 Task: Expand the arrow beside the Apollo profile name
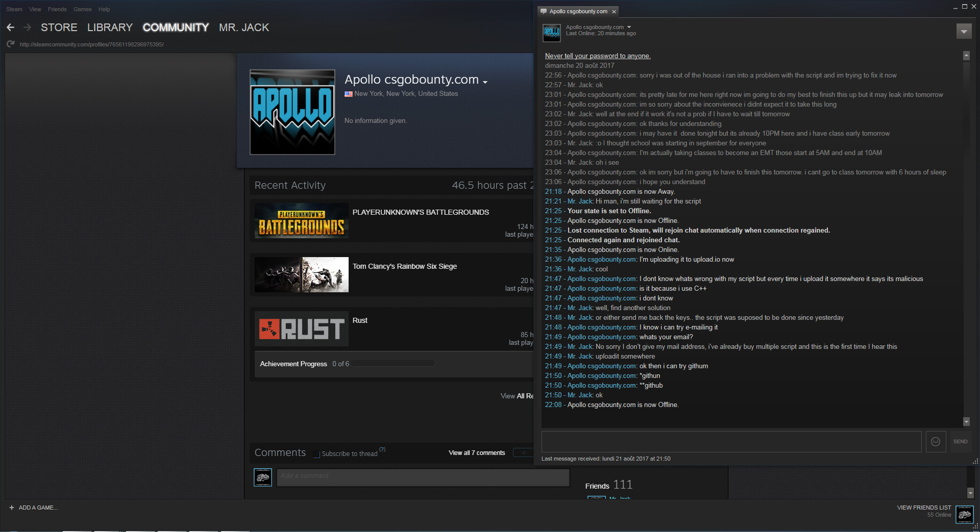tap(485, 82)
